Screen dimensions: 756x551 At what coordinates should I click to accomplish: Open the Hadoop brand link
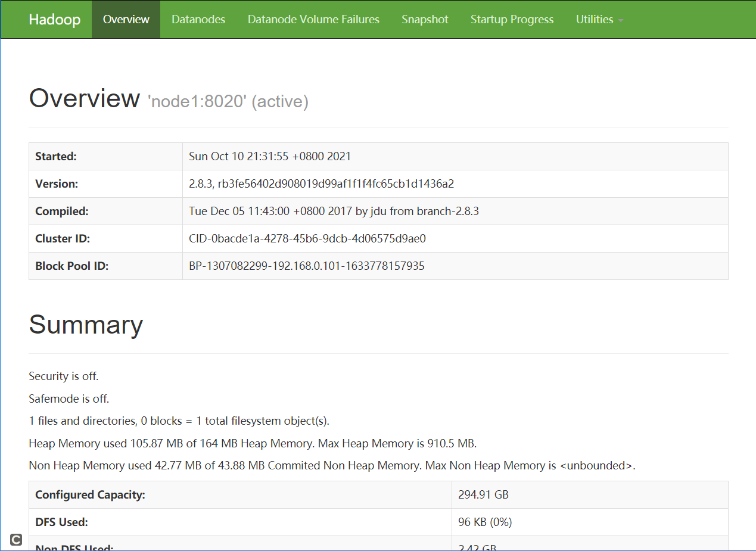[x=55, y=19]
